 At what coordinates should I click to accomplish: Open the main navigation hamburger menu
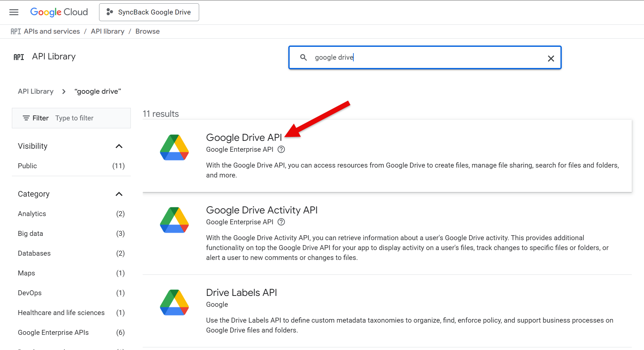(x=14, y=12)
